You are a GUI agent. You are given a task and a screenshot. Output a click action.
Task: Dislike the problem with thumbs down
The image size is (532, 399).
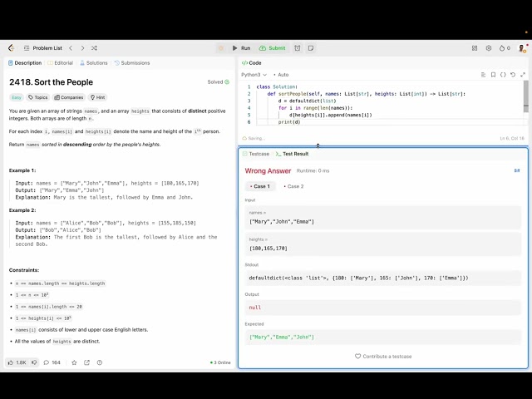pos(34,362)
